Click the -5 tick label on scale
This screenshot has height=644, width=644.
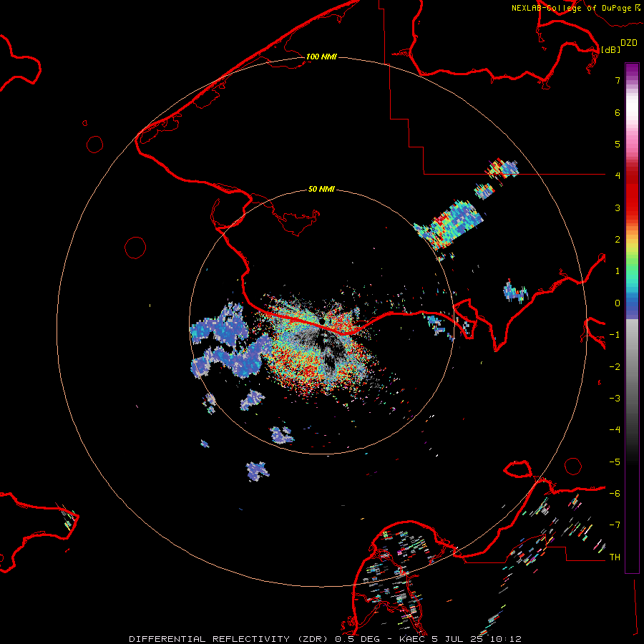click(615, 462)
